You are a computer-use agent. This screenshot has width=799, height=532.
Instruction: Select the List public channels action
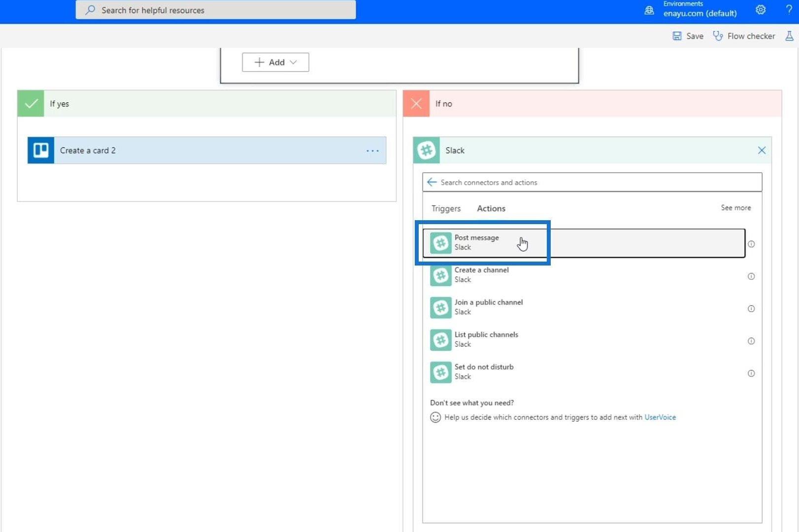point(584,340)
